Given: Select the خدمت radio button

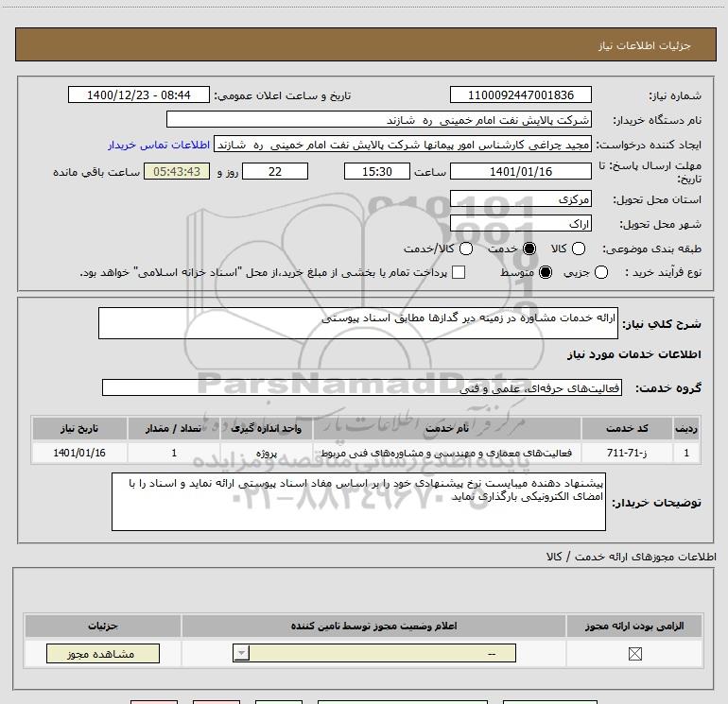Looking at the screenshot, I should pos(529,249).
